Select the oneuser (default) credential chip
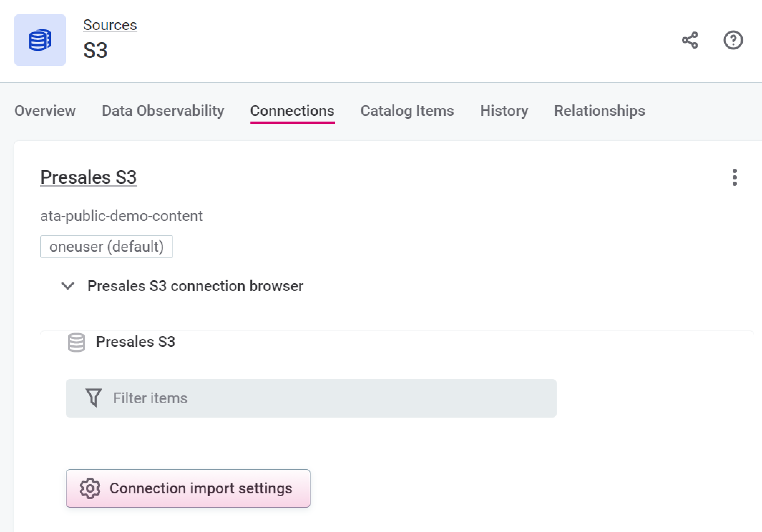This screenshot has width=762, height=532. pyautogui.click(x=106, y=246)
